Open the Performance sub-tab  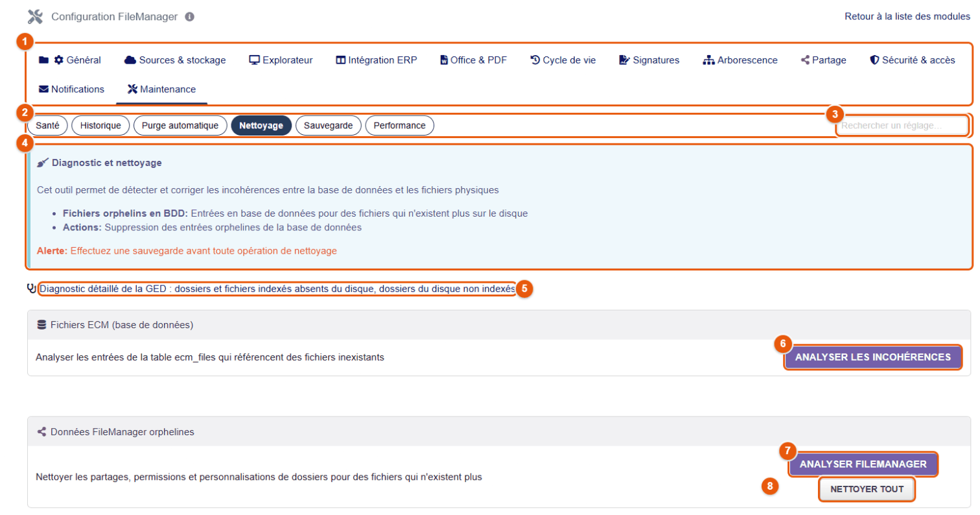click(x=400, y=126)
